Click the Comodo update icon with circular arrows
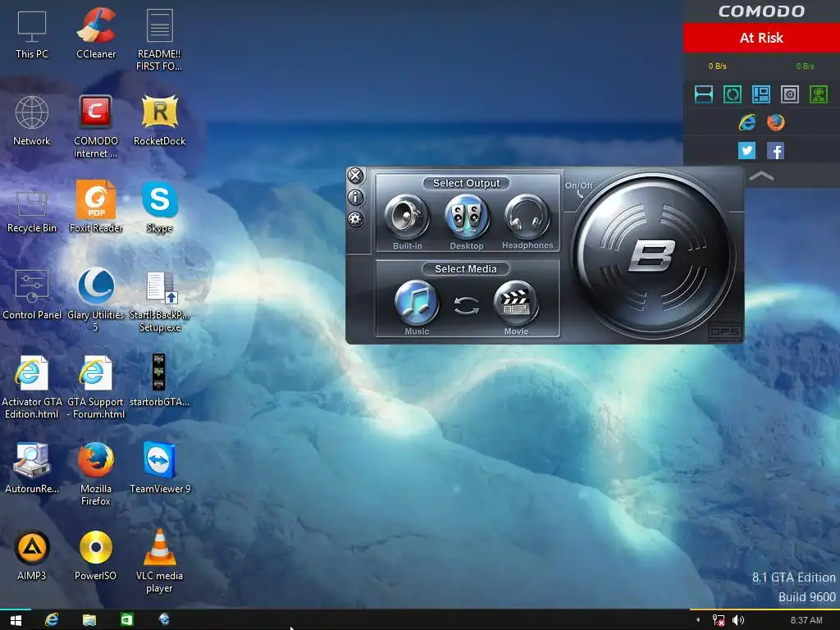Viewport: 840px width, 630px height. (733, 94)
